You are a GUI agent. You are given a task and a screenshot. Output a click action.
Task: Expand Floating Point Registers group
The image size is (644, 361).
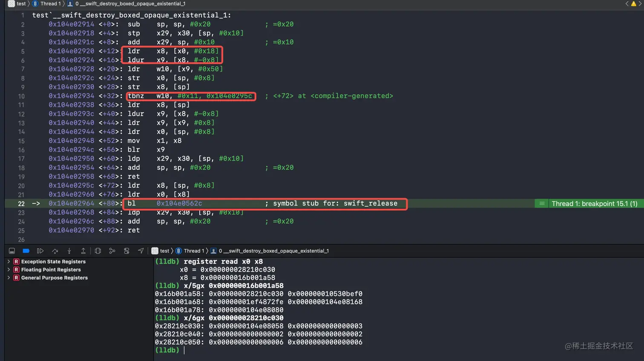9,270
